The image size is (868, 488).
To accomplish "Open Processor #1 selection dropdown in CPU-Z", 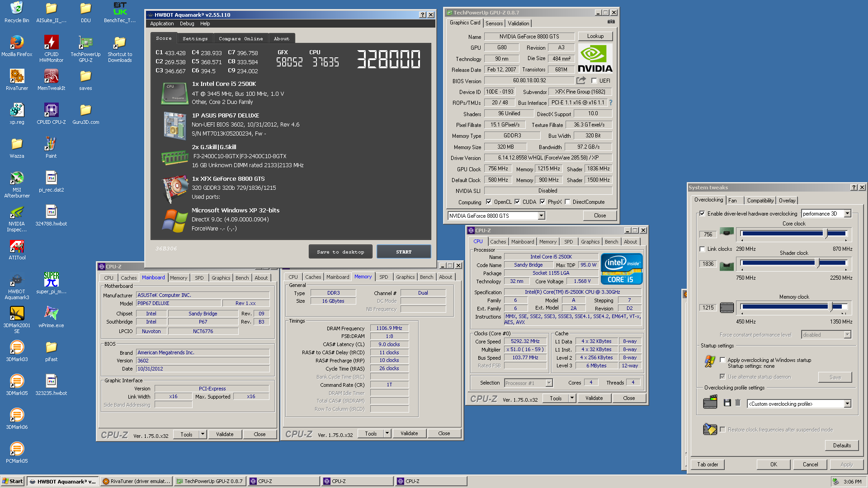I will pyautogui.click(x=528, y=383).
